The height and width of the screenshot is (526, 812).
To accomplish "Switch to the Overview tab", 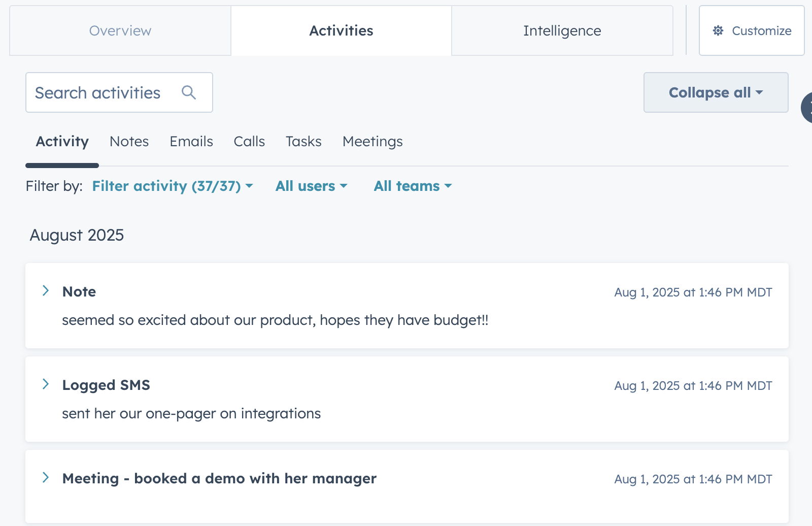I will pyautogui.click(x=120, y=31).
